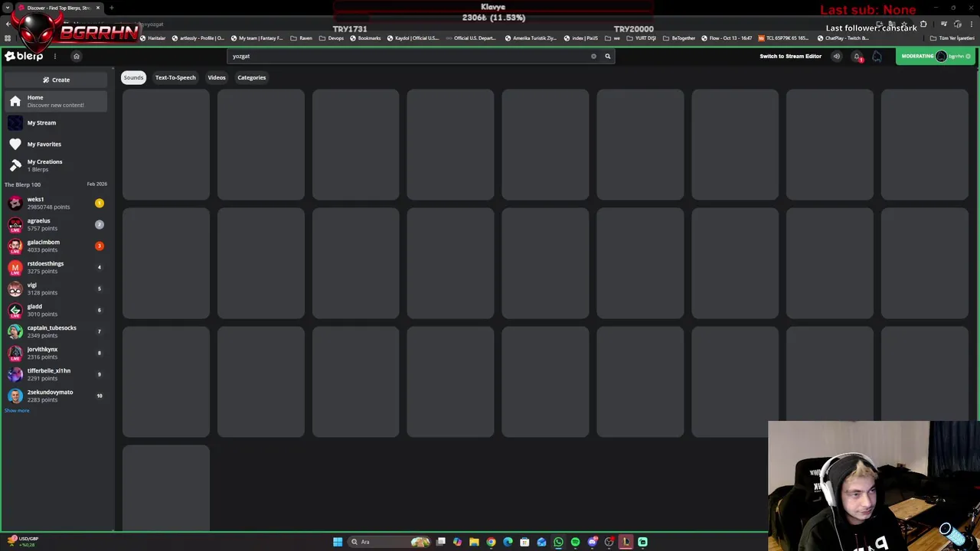Select 2sekundovymato in the leaderboard

[56, 396]
